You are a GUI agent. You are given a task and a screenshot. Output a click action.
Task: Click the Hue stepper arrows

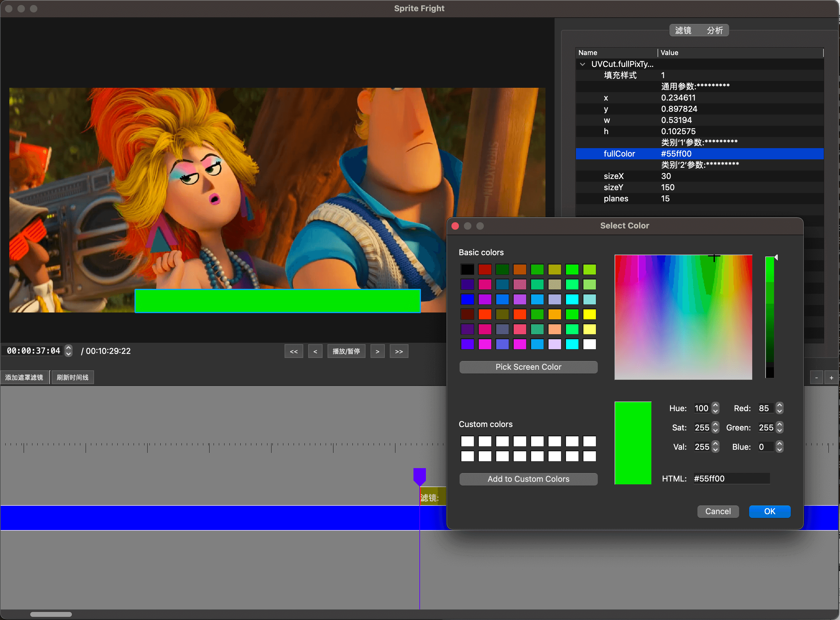(x=715, y=408)
